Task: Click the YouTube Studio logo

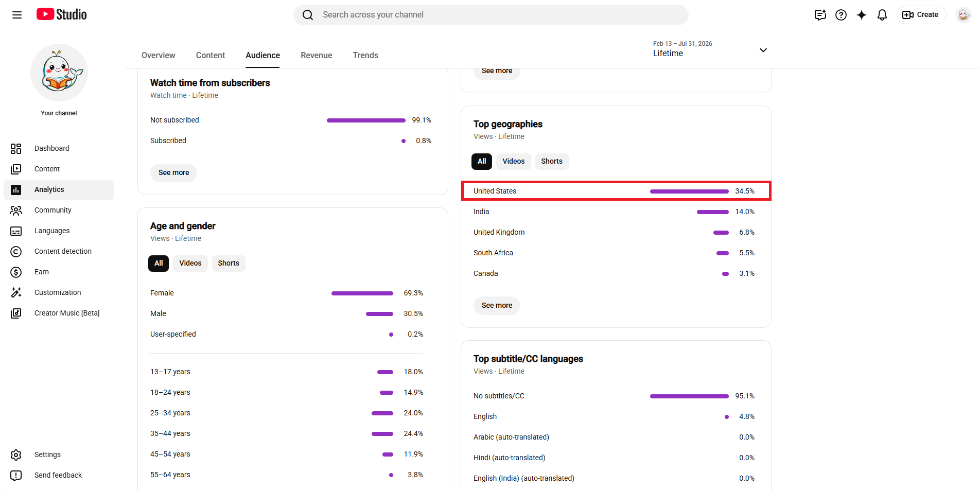Action: coord(62,14)
